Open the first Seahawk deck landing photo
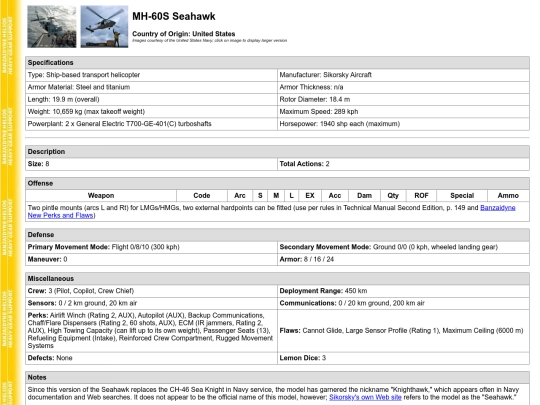 click(x=52, y=27)
